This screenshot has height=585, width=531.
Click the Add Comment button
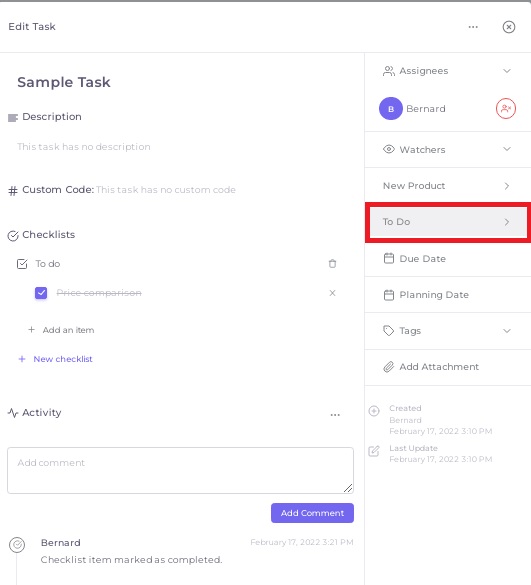(312, 513)
